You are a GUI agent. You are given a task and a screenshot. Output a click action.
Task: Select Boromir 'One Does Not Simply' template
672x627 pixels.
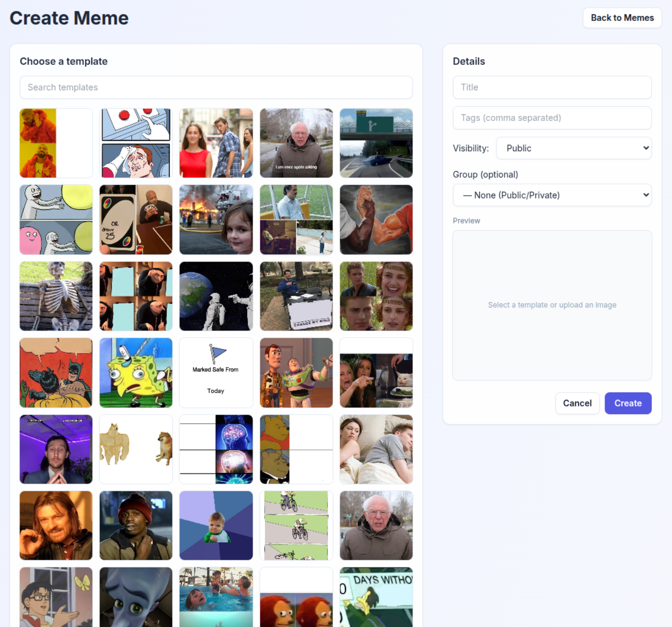(x=56, y=526)
